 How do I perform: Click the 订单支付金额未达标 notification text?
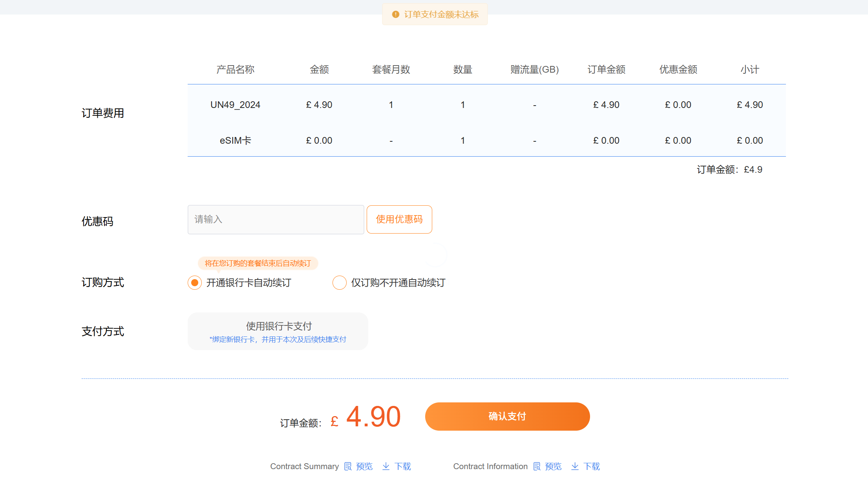(441, 15)
